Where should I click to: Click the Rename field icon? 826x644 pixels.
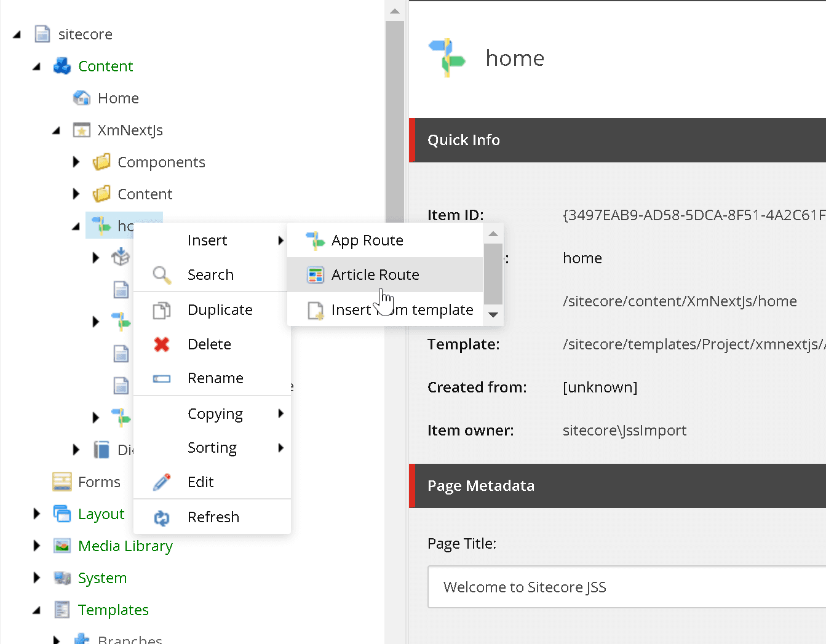(x=162, y=378)
